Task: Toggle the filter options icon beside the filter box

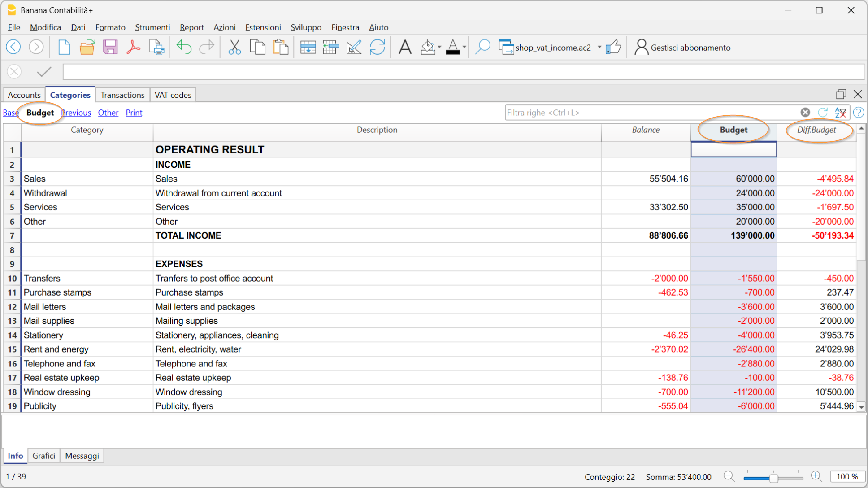Action: [x=840, y=113]
